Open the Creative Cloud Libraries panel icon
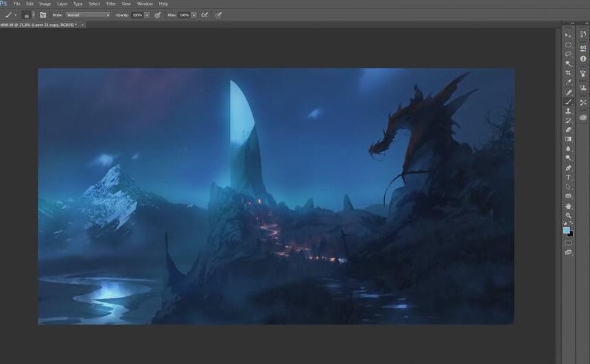590x364 pixels. (583, 117)
